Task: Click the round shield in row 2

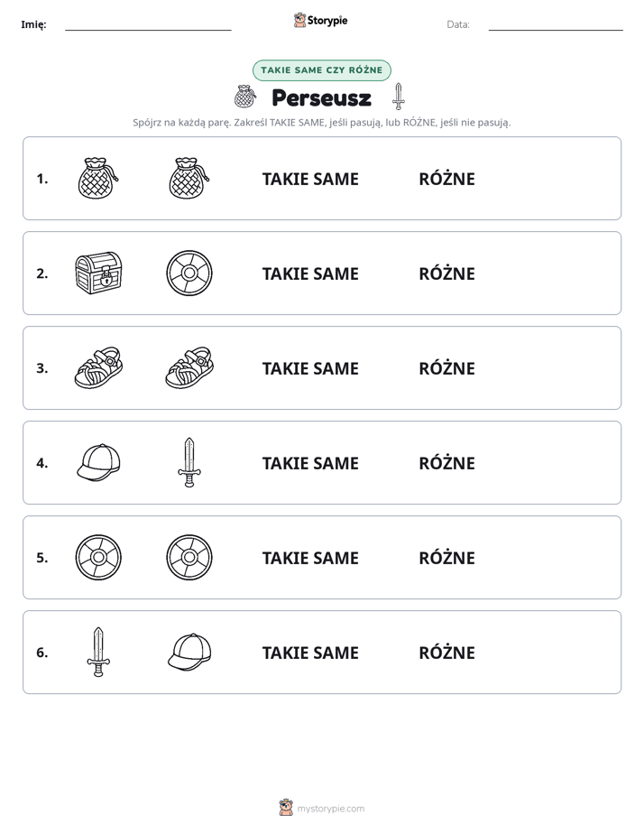Action: tap(189, 273)
